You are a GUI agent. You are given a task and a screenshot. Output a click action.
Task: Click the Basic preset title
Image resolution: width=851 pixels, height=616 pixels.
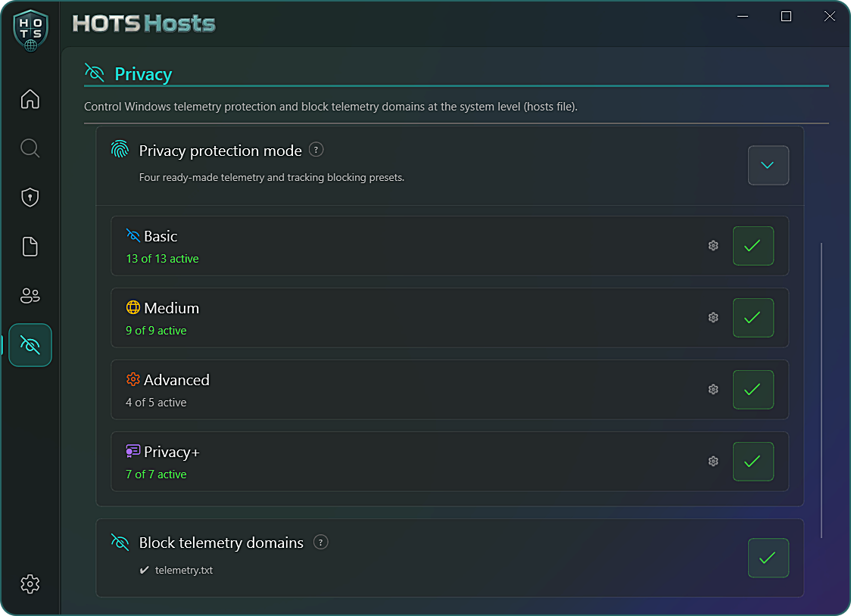coord(161,236)
